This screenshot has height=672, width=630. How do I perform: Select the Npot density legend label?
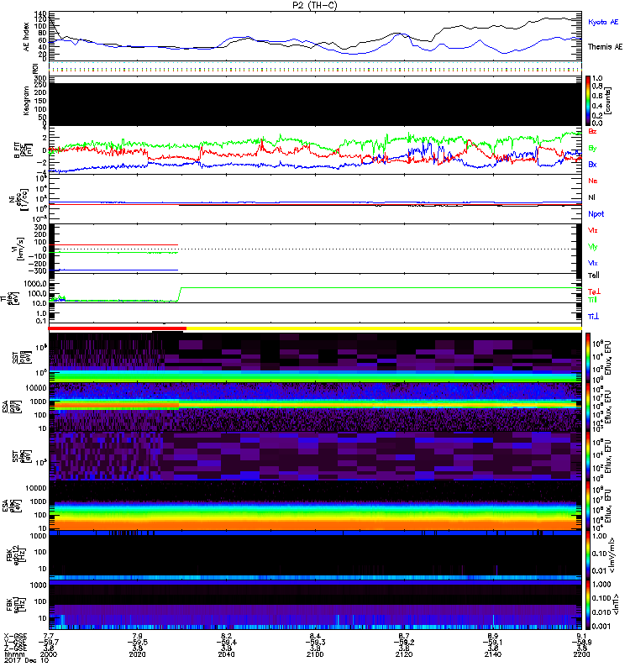596,213
